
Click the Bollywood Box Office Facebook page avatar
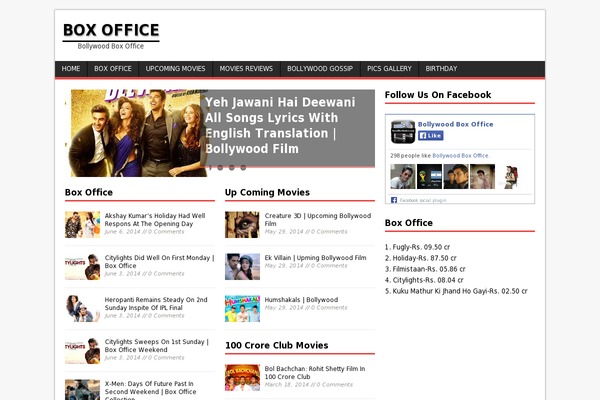(x=403, y=132)
